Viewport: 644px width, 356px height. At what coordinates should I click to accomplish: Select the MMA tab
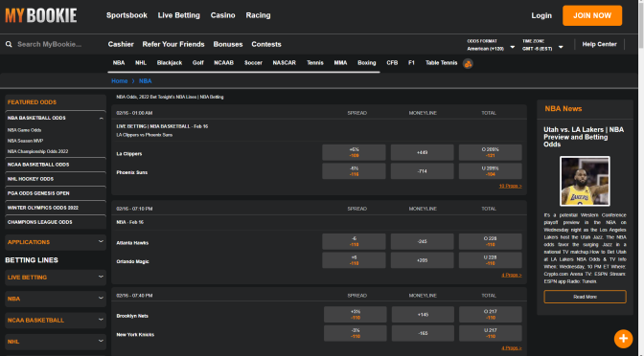(340, 63)
